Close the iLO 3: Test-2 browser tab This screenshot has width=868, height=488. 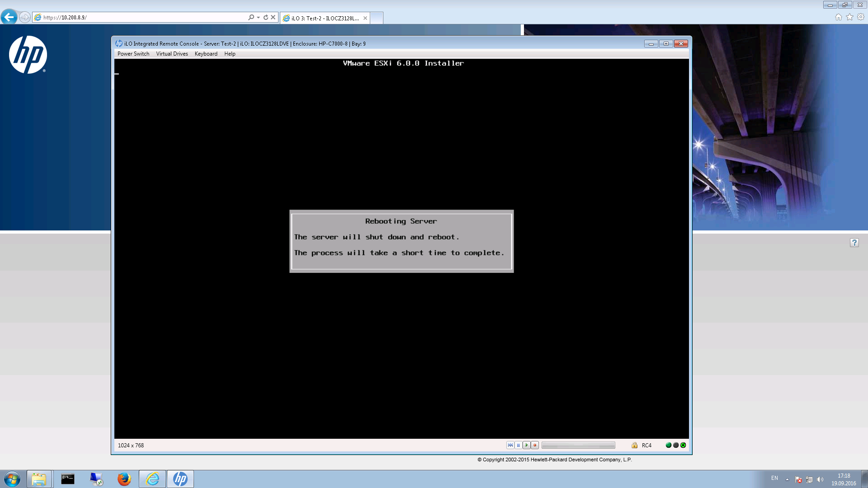(365, 18)
